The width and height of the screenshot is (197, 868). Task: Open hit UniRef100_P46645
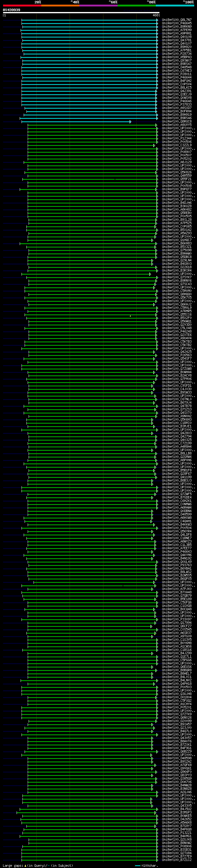(177, 23)
